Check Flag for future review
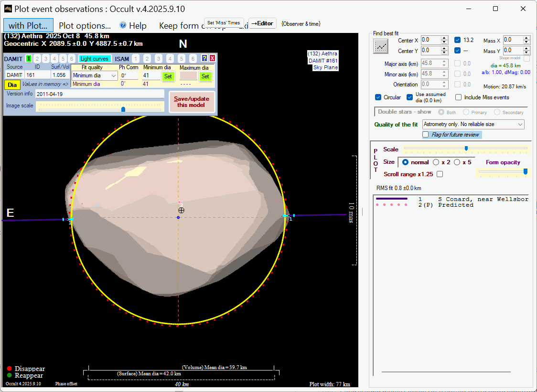This screenshot has height=392, width=537. coord(426,135)
